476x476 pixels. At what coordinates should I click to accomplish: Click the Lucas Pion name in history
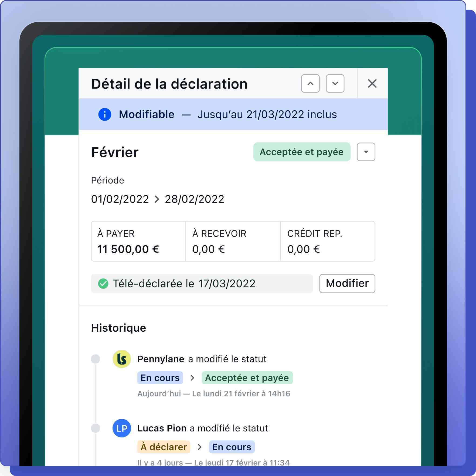pos(162,428)
